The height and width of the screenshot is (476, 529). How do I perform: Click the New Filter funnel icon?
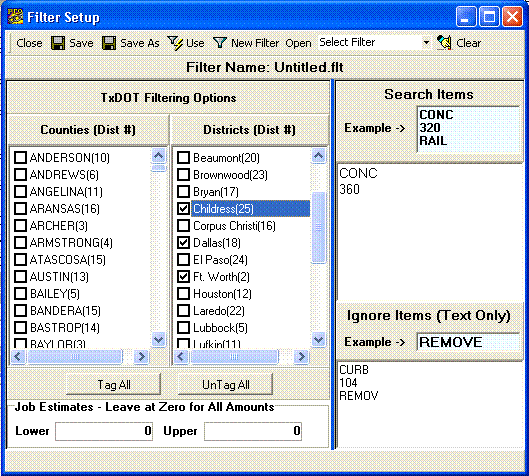coord(220,43)
